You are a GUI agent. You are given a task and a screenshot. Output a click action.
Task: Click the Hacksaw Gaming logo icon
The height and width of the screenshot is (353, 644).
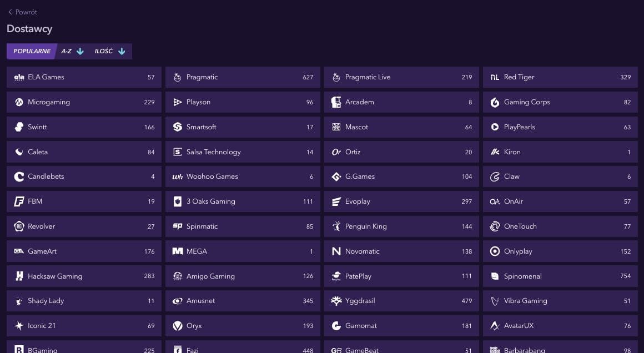pyautogui.click(x=19, y=276)
